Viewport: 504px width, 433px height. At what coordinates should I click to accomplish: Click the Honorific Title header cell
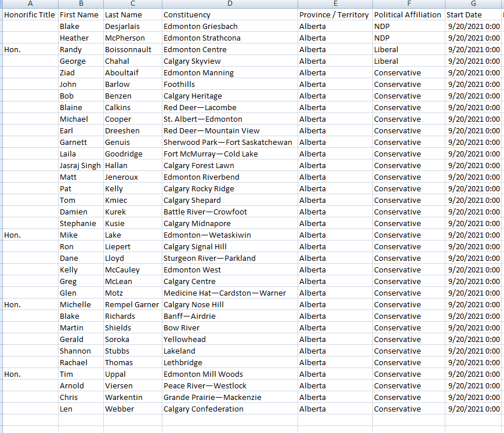pos(30,14)
